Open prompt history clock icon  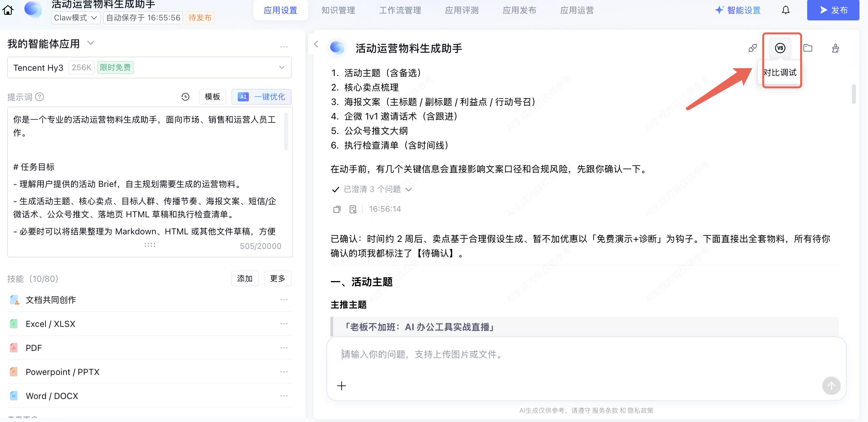(185, 97)
